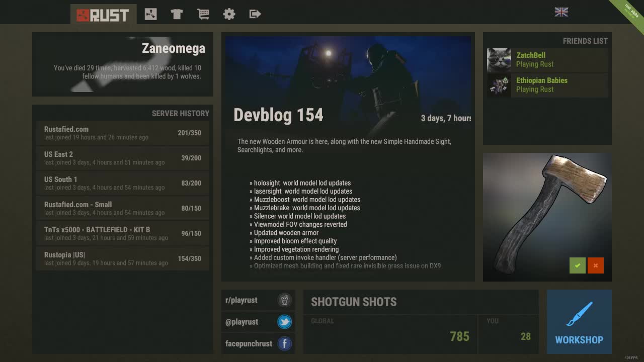This screenshot has height=362, width=644.
Task: Select friend ZatchBell
Action: tap(547, 60)
